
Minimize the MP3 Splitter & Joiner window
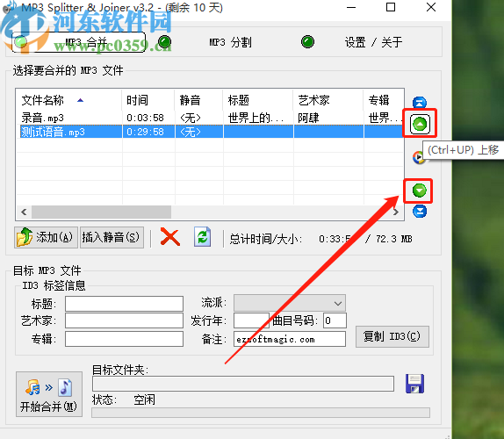[351, 7]
